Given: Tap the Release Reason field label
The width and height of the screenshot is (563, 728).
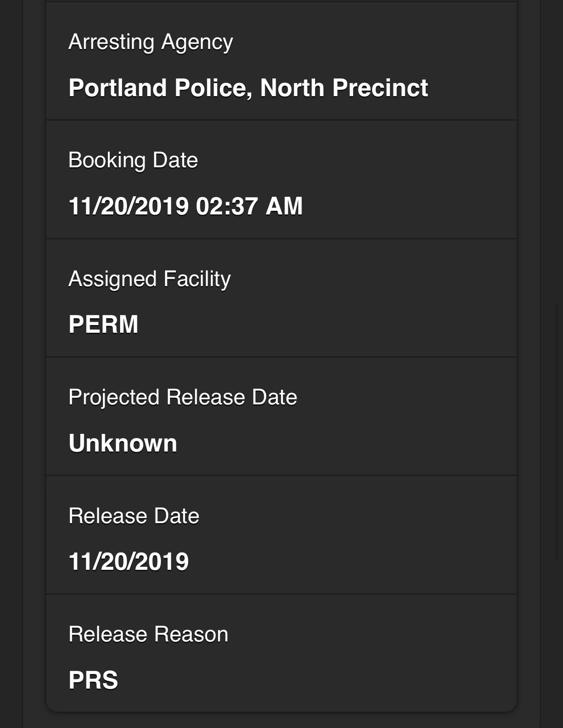Looking at the screenshot, I should point(148,634).
